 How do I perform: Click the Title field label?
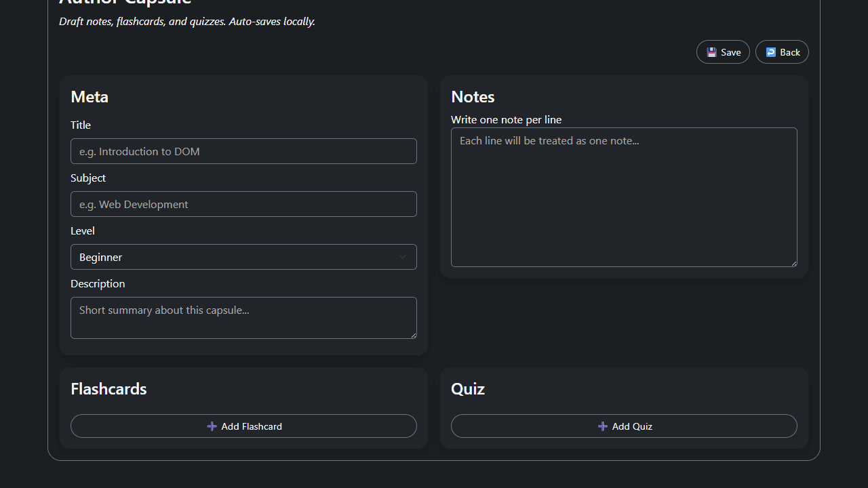tap(81, 125)
